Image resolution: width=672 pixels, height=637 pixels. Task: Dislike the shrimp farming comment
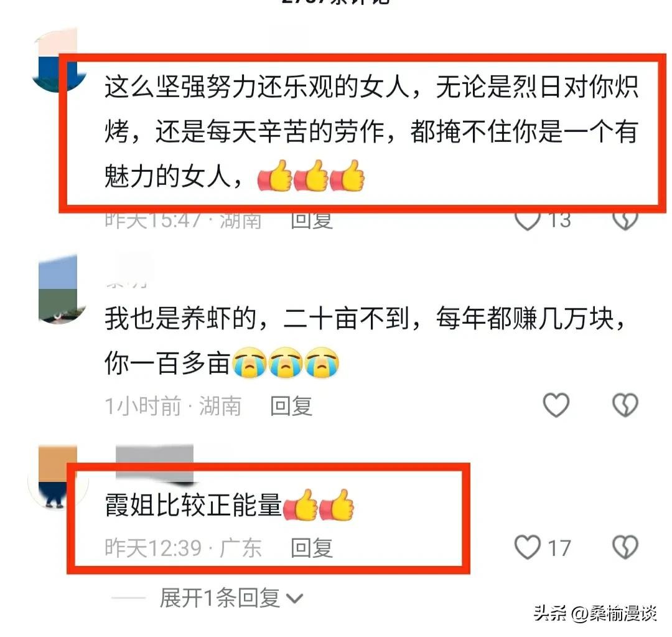coord(625,405)
